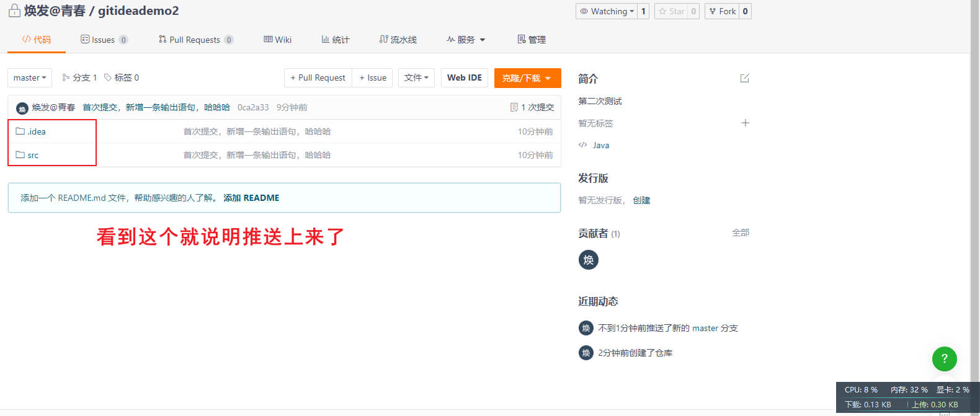This screenshot has width=980, height=416.
Task: Click the code icon beside Java
Action: click(x=582, y=144)
